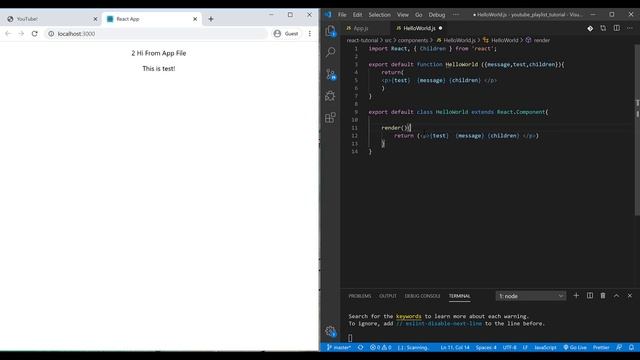Screen dimensions: 640x360
Task: Expand the components breadcrumb segment
Action: point(413,40)
